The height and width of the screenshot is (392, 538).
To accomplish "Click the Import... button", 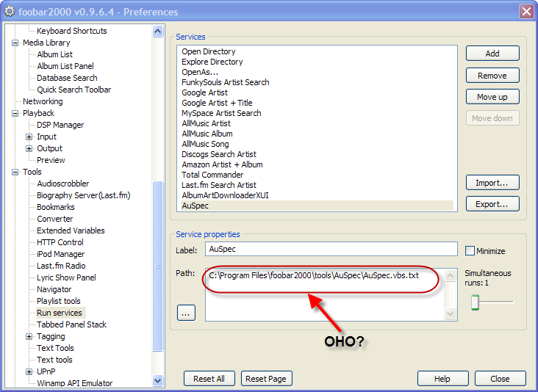I will (x=492, y=183).
